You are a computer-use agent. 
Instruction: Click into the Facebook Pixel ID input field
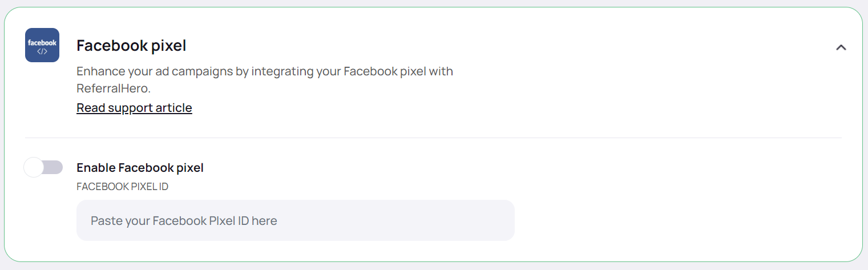coord(295,220)
